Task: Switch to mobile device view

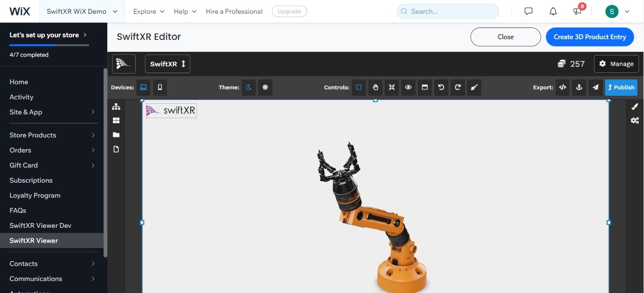Action: [160, 87]
